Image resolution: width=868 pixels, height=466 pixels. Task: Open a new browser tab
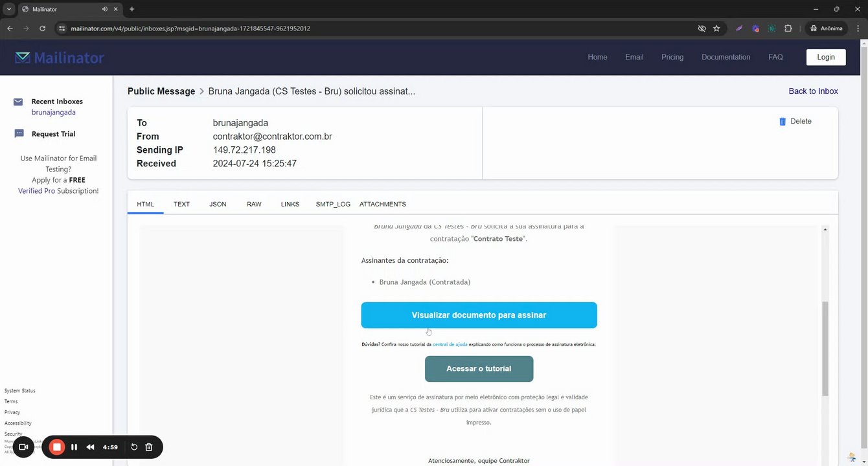point(132,9)
